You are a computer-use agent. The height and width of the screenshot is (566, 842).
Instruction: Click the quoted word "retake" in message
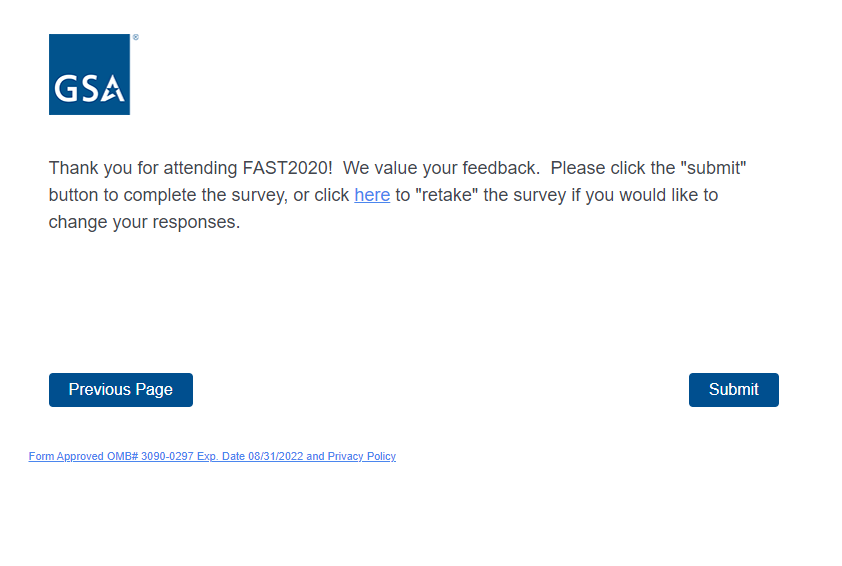(446, 195)
